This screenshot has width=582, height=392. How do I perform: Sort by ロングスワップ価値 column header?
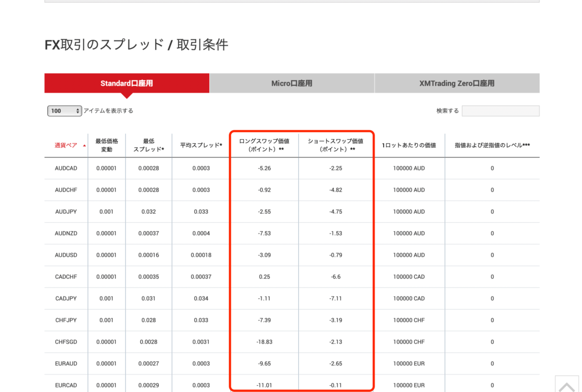(264, 145)
